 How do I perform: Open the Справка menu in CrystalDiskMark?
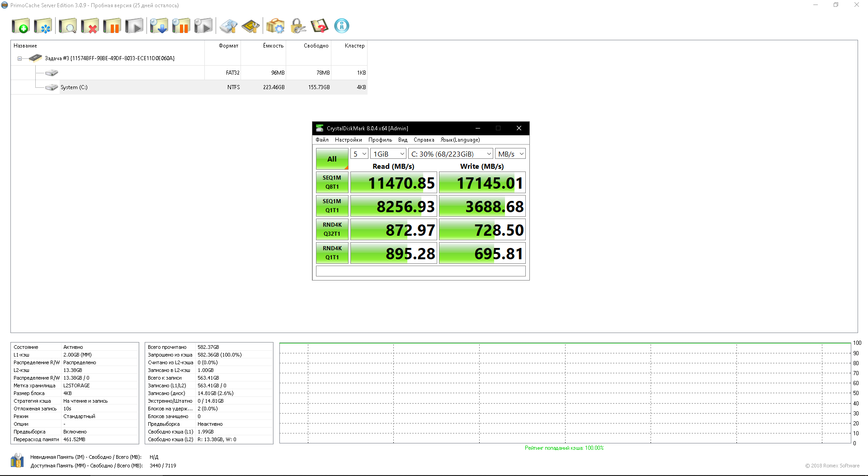click(x=424, y=140)
